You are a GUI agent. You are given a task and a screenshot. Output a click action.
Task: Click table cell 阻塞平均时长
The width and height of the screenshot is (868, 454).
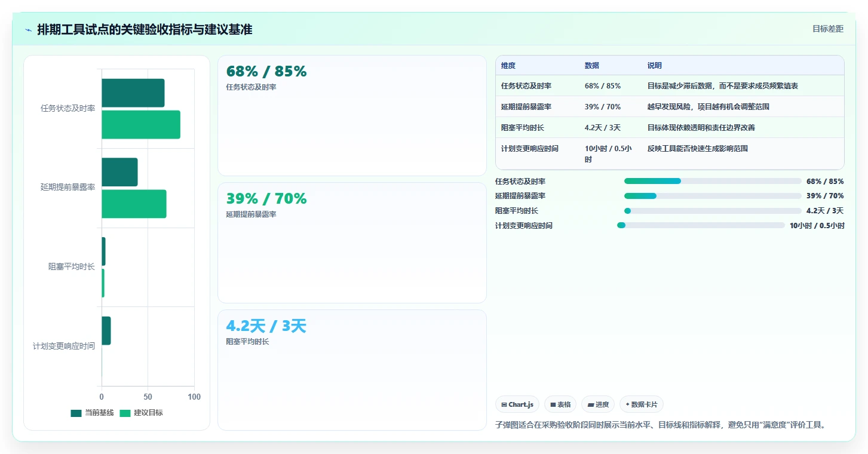click(523, 127)
